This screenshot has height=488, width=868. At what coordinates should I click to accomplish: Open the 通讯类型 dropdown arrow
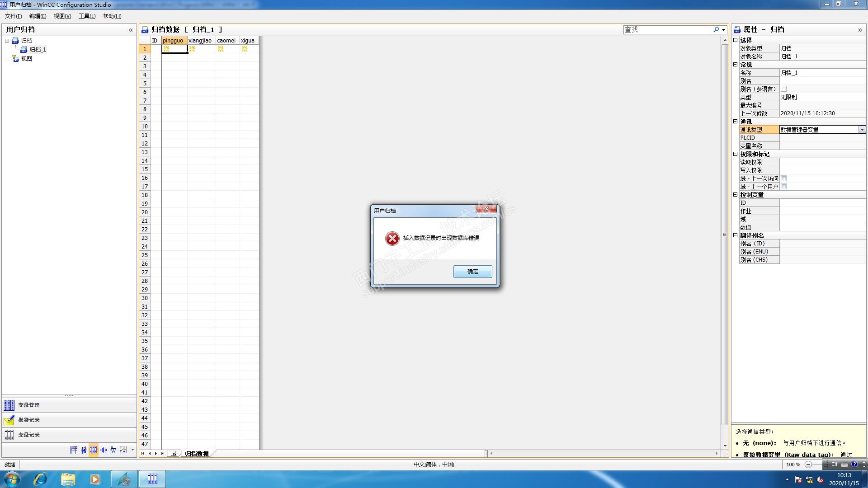(x=862, y=130)
